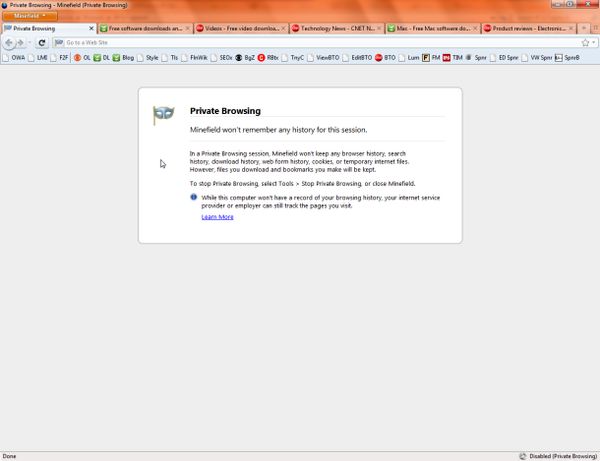Viewport: 600px width, 461px height.
Task: Close the Private Browsing tab
Action: [92, 29]
